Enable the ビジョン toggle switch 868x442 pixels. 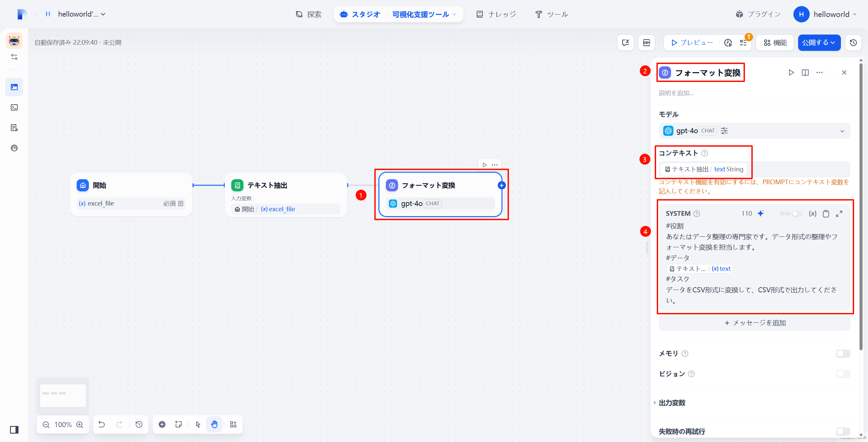point(843,374)
